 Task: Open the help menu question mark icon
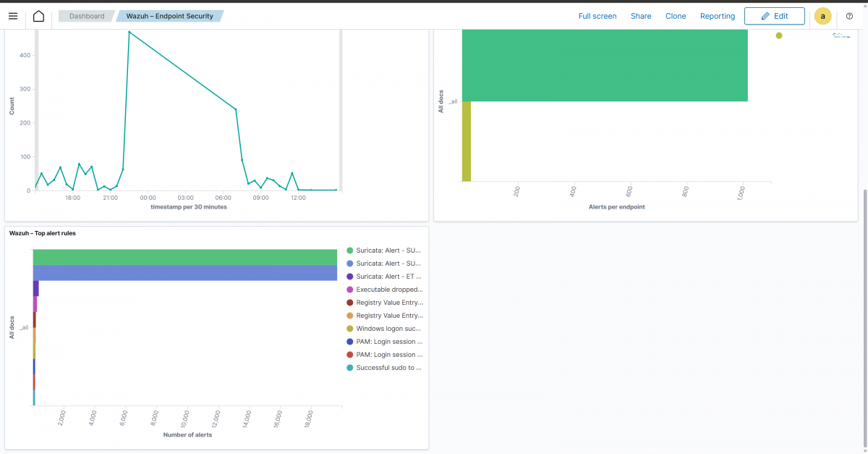coord(849,16)
